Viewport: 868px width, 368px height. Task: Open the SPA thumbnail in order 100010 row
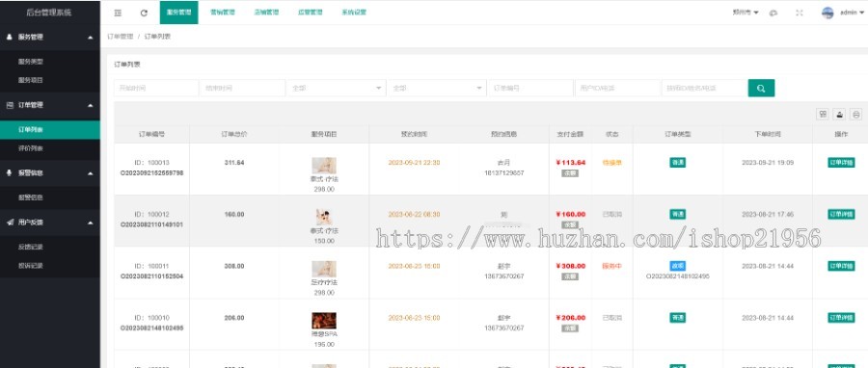[x=324, y=321]
